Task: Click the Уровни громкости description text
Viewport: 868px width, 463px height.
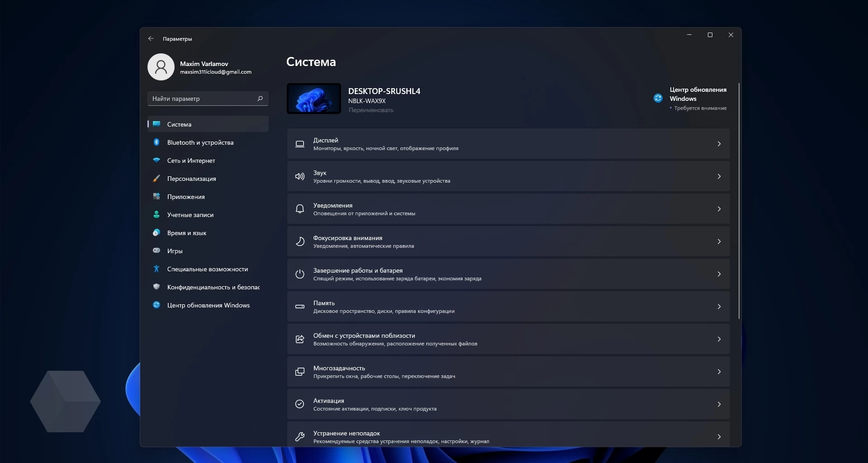Action: coord(382,181)
